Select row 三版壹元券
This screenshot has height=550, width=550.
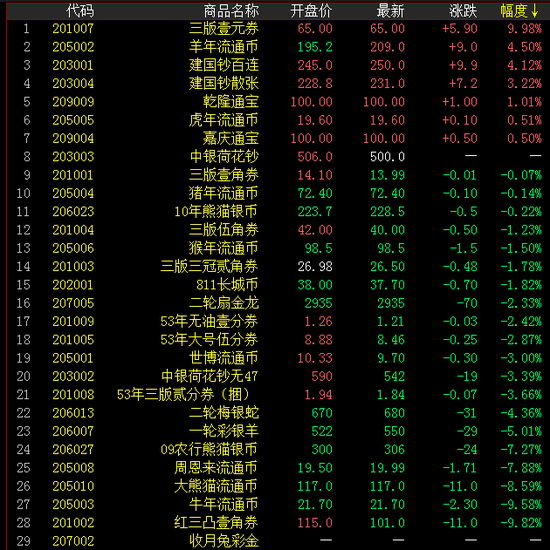(x=278, y=29)
